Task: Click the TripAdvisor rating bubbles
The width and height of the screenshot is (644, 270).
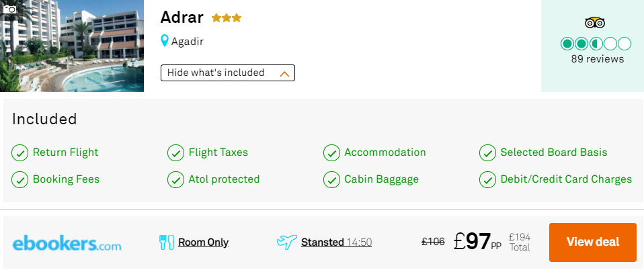Action: point(596,44)
